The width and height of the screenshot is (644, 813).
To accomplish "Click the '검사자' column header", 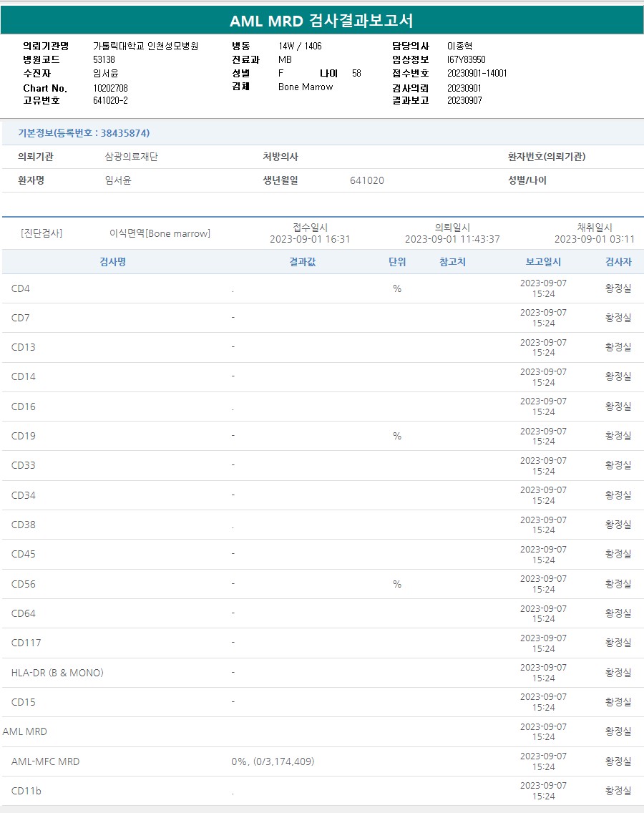I will tap(618, 262).
